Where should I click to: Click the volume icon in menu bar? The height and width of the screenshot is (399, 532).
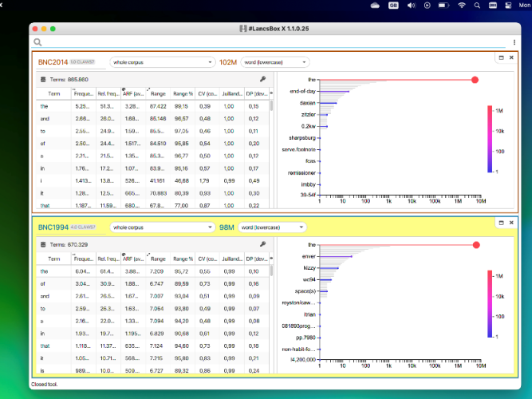pos(412,5)
